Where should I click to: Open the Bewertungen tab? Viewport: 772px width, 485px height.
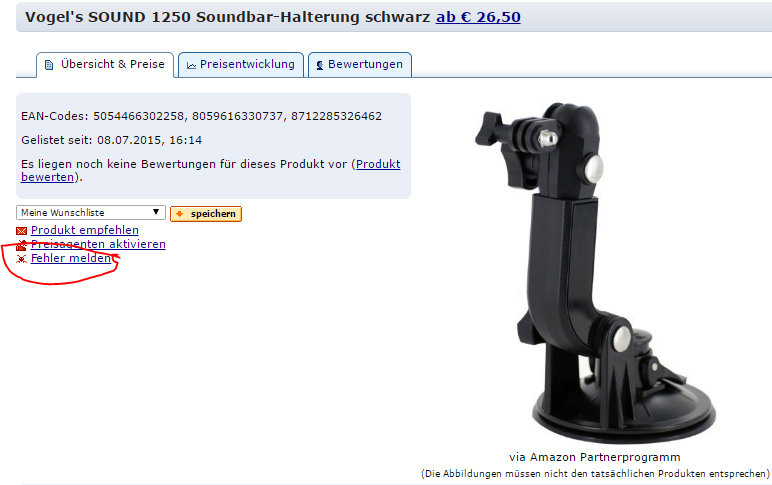point(359,65)
